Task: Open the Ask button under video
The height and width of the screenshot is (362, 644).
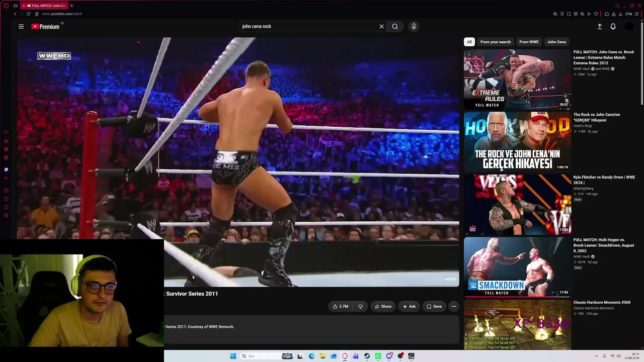Action: tap(409, 306)
